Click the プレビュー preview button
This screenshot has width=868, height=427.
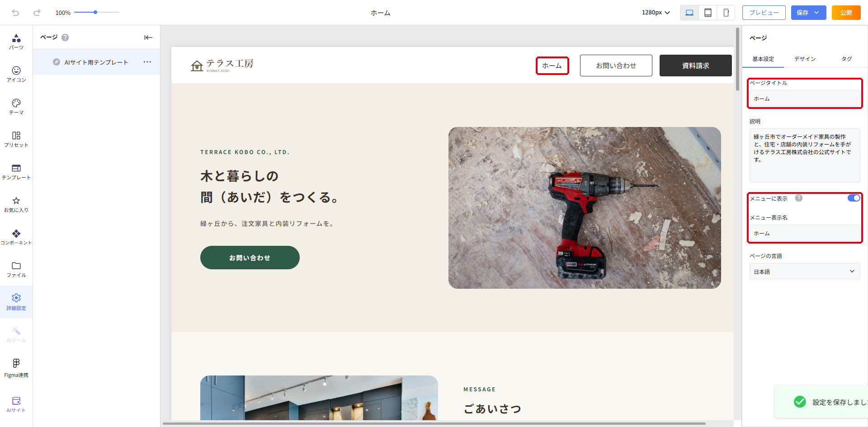pos(764,13)
